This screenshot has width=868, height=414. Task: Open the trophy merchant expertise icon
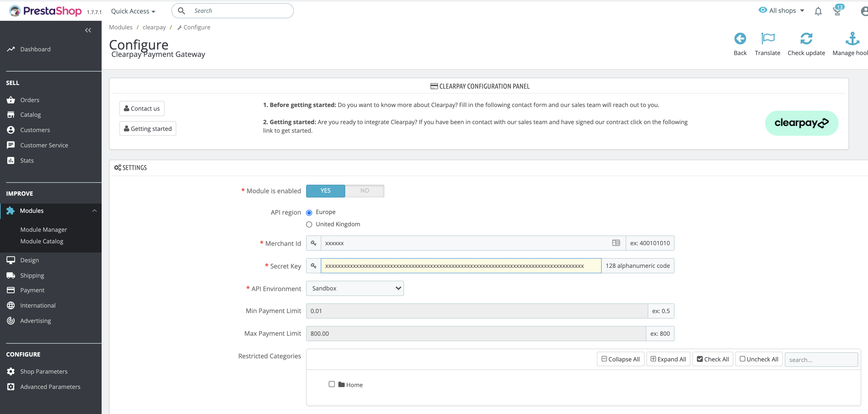pos(837,11)
